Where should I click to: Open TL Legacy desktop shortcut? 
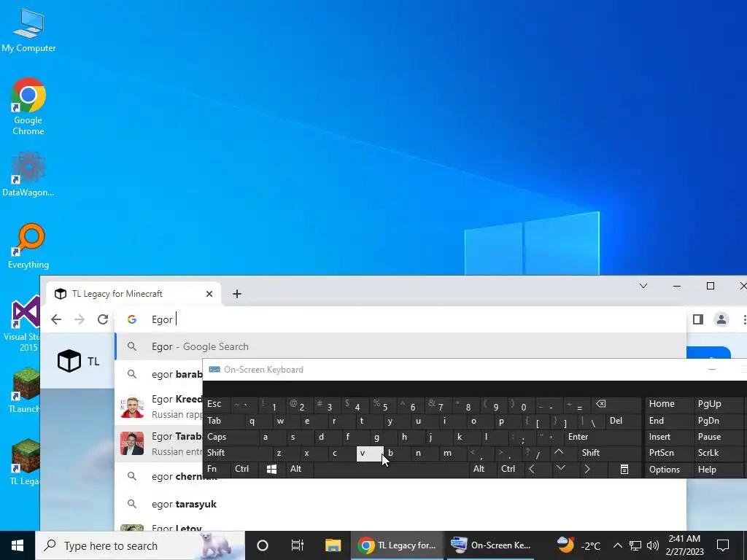click(x=25, y=462)
